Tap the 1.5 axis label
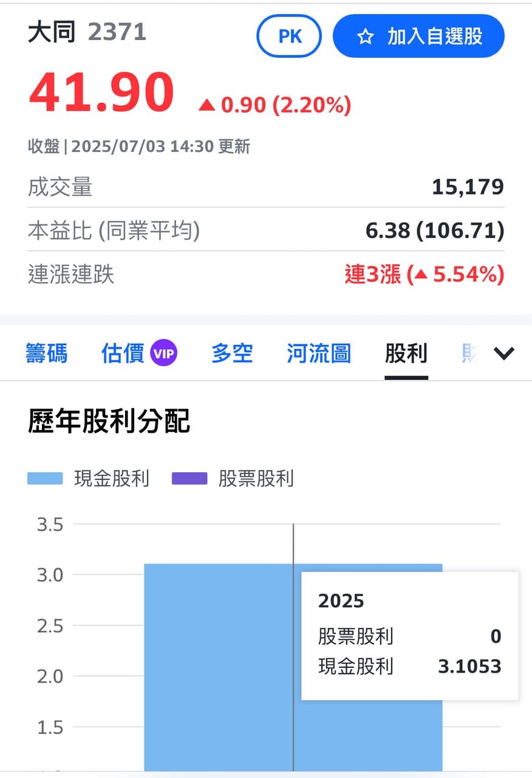 pyautogui.click(x=50, y=727)
